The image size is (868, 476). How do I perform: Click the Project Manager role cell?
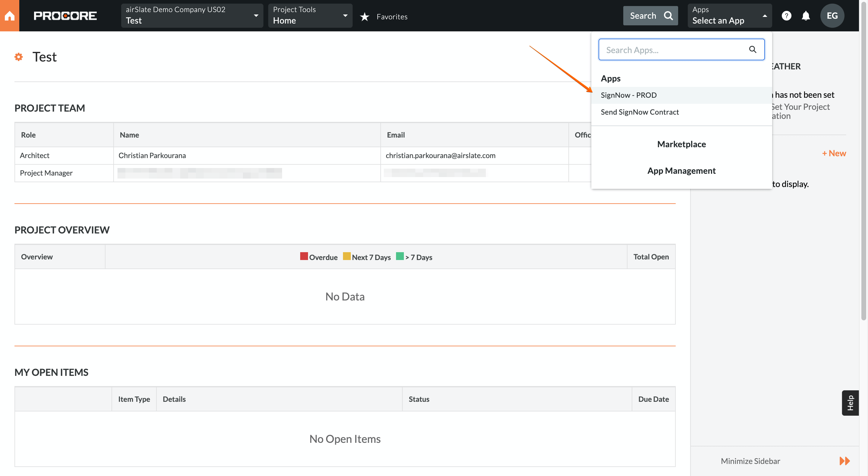pos(64,173)
